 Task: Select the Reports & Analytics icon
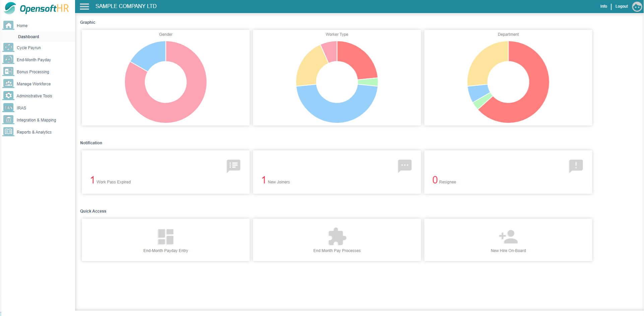point(8,132)
